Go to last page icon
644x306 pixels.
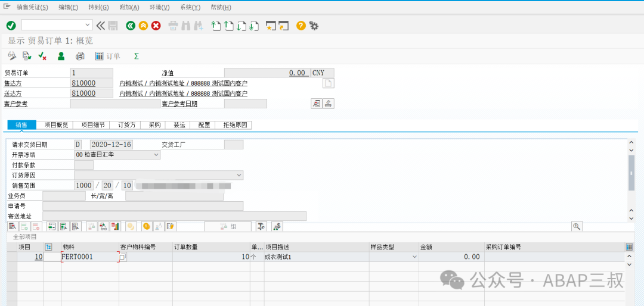[x=254, y=26]
